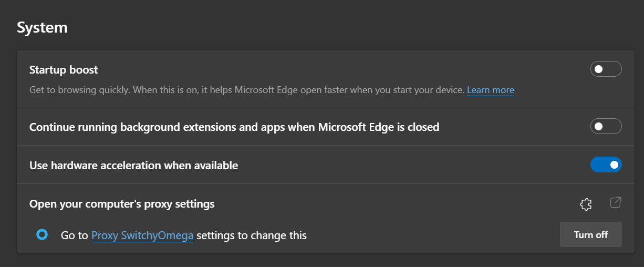Disable the hardware acceleration toggle

[606, 165]
